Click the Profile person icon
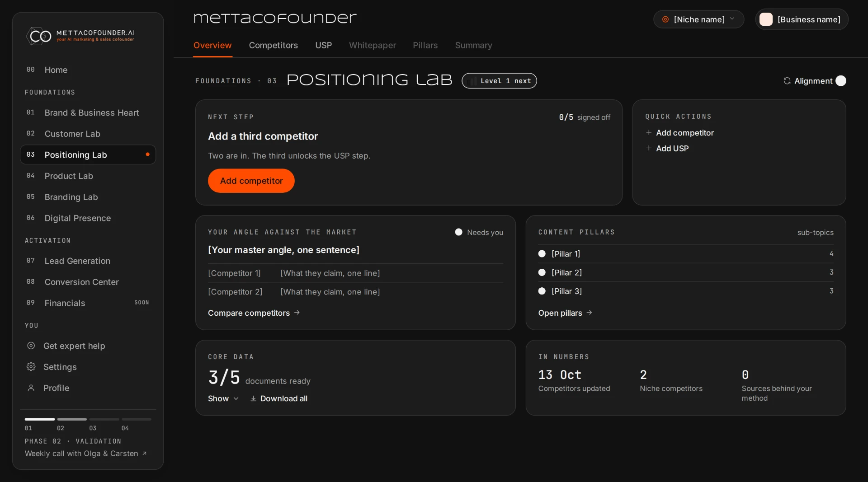The width and height of the screenshot is (868, 482). pos(31,388)
